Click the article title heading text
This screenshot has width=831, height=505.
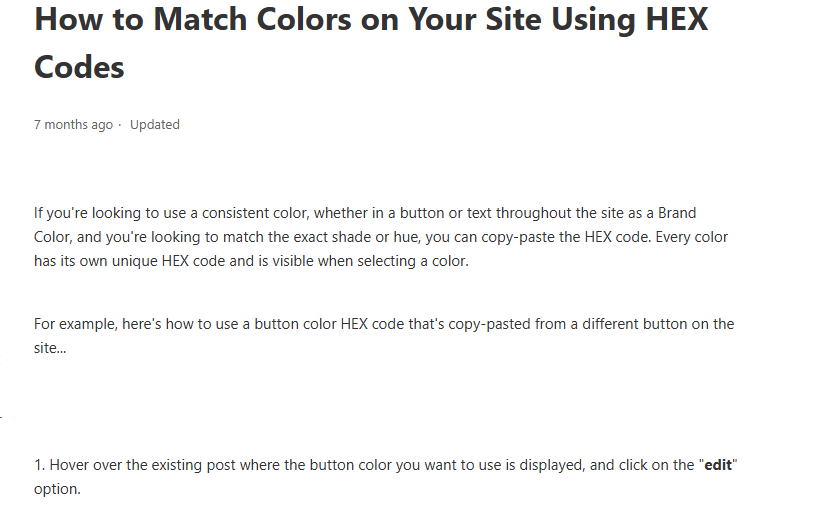[371, 43]
